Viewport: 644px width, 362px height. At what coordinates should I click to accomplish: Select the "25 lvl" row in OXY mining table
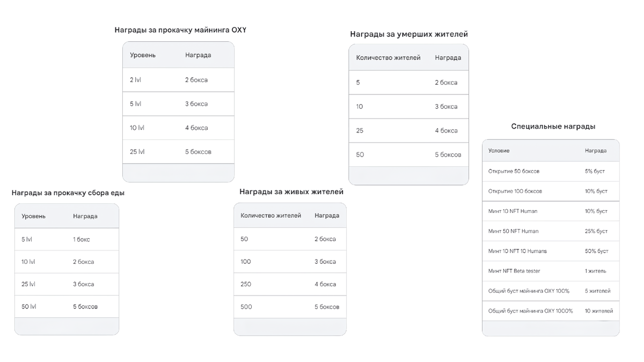(x=179, y=152)
